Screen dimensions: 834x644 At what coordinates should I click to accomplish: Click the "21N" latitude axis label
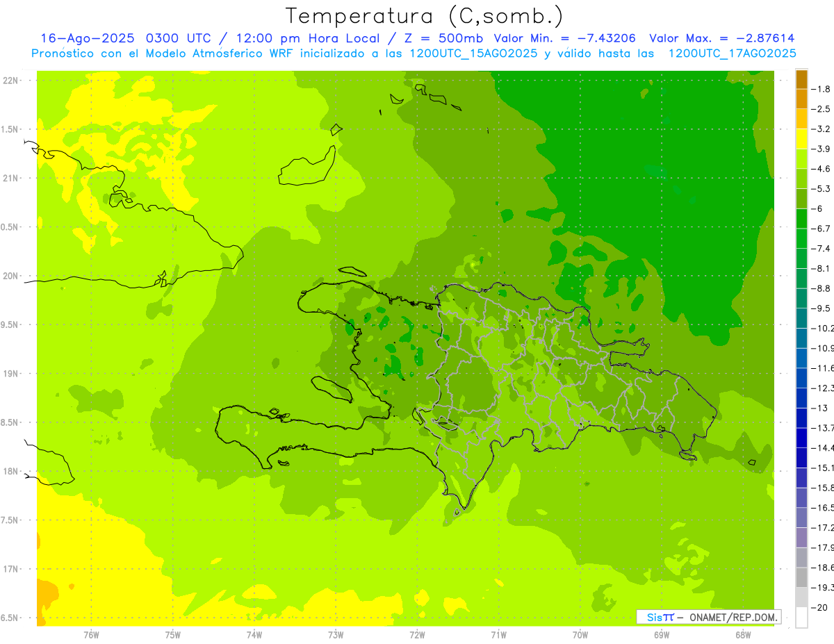coord(10,178)
